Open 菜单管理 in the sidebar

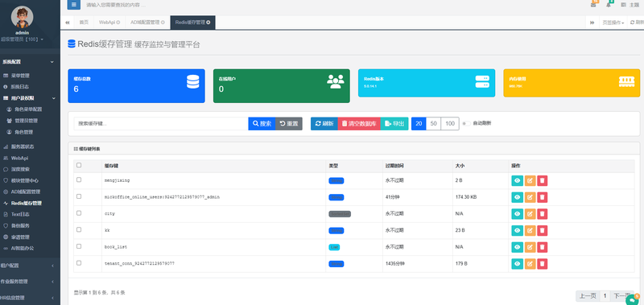coord(20,76)
